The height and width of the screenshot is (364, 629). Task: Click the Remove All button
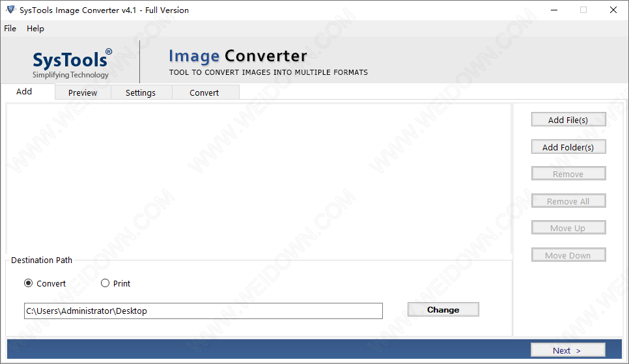pyautogui.click(x=568, y=201)
